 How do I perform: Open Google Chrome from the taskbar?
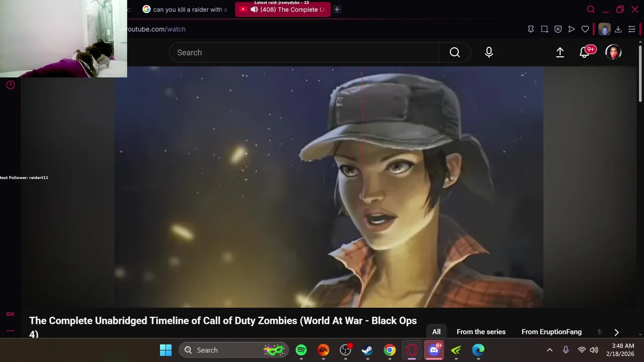[390, 350]
